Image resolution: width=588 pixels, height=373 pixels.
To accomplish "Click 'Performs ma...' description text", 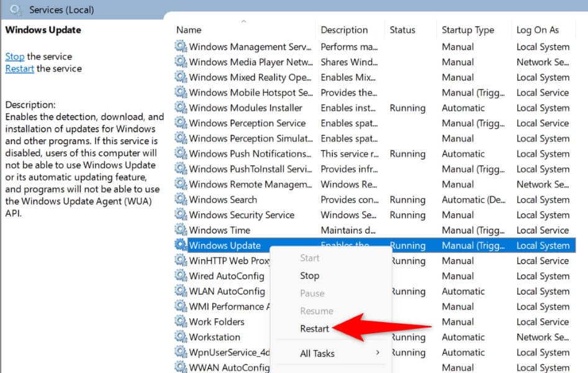I will 349,47.
